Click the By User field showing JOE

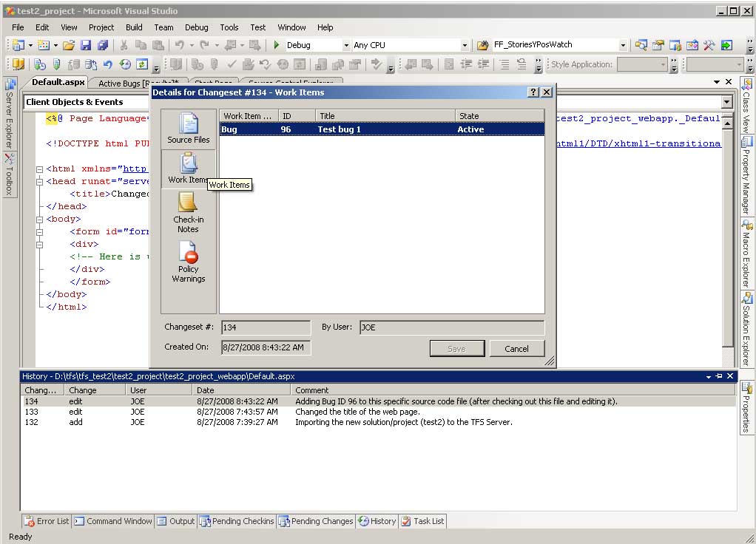coord(452,327)
